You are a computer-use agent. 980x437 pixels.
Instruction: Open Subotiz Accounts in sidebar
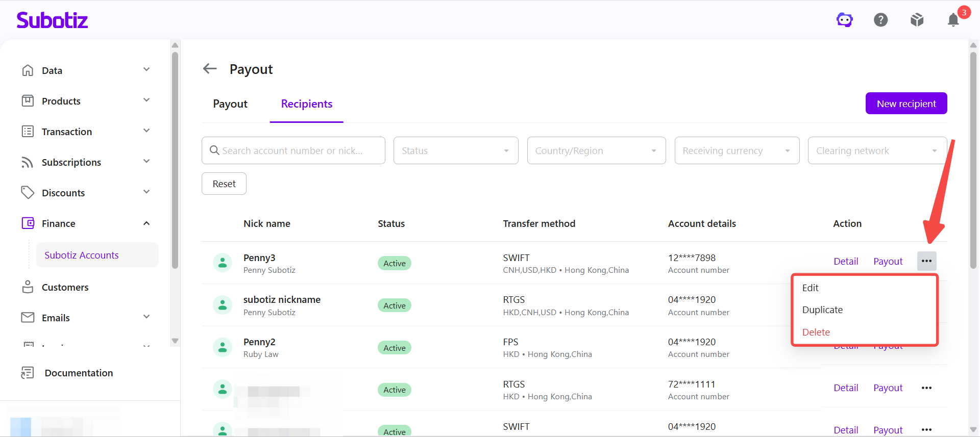97,255
